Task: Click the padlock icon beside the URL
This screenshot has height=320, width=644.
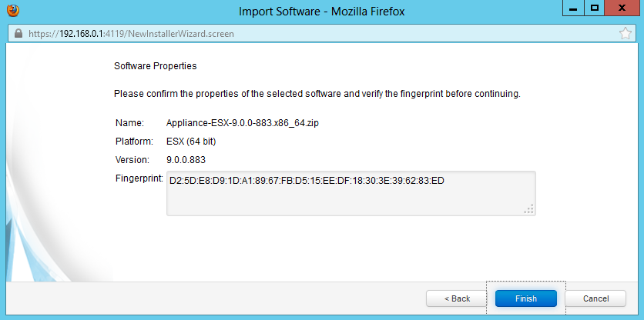Action: point(19,34)
